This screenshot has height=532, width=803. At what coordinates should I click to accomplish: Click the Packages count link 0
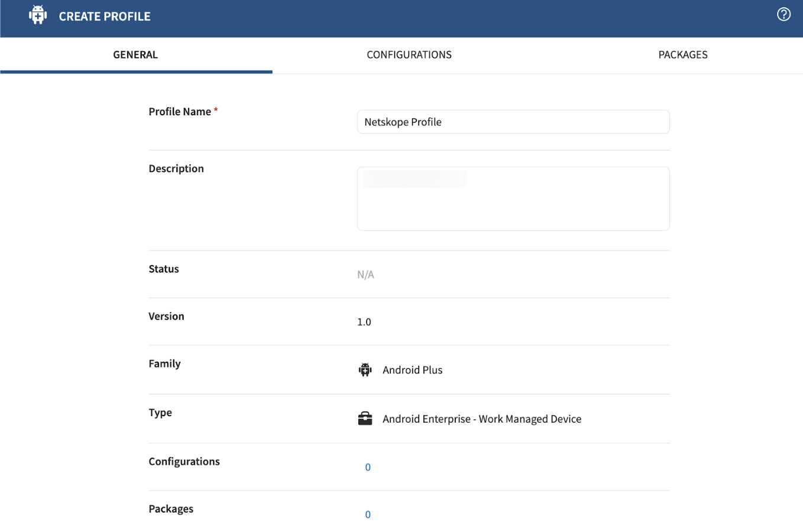(368, 515)
